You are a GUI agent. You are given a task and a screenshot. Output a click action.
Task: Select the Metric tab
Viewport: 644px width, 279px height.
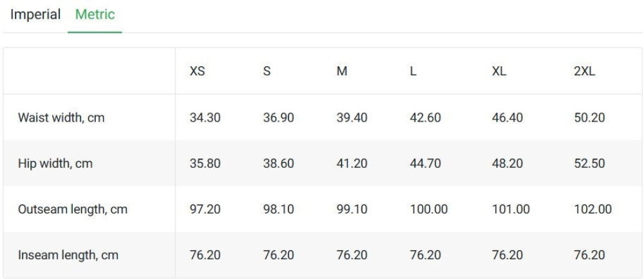coord(95,15)
